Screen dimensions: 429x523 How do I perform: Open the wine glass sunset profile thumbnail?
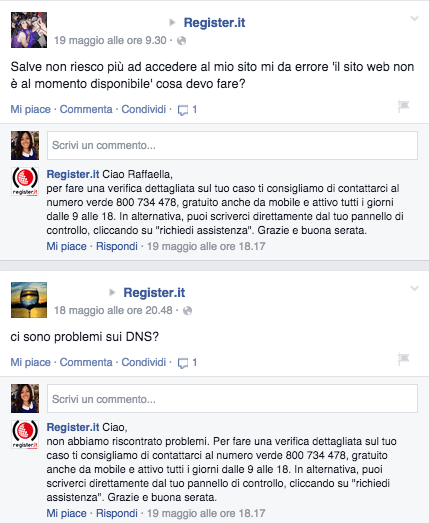tap(29, 300)
